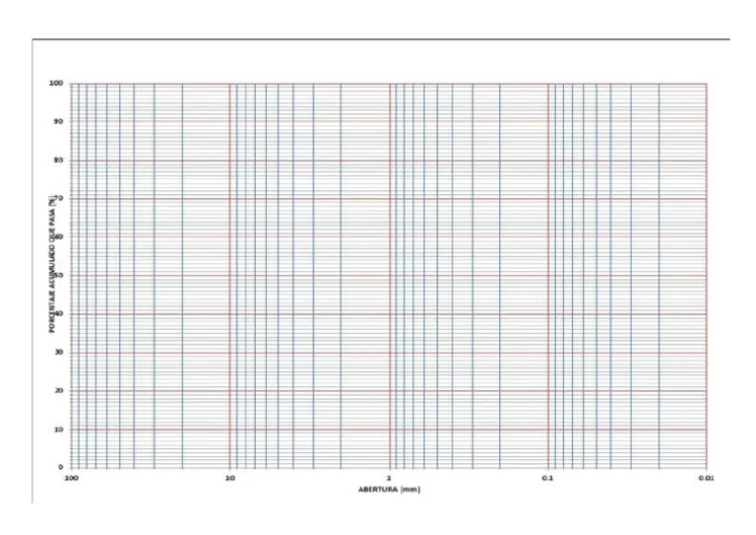The height and width of the screenshot is (535, 756).
Task: Click the Y-axis label 40
Action: coord(59,313)
